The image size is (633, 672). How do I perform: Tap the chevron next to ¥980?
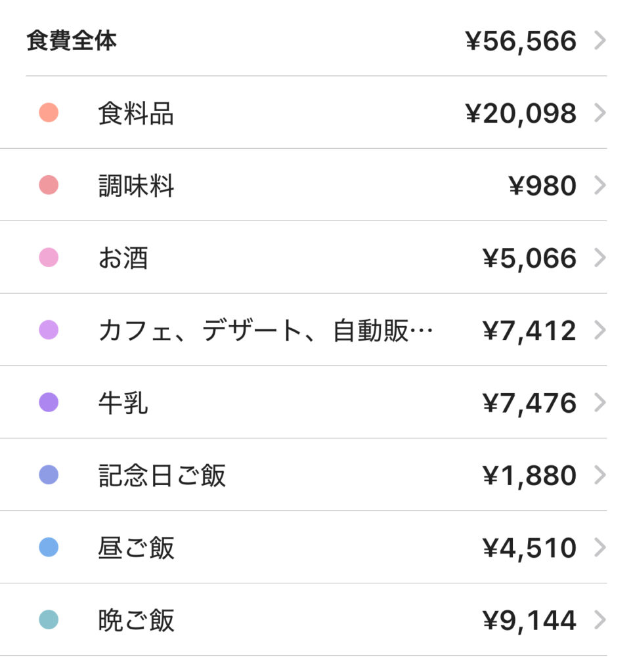(x=600, y=186)
